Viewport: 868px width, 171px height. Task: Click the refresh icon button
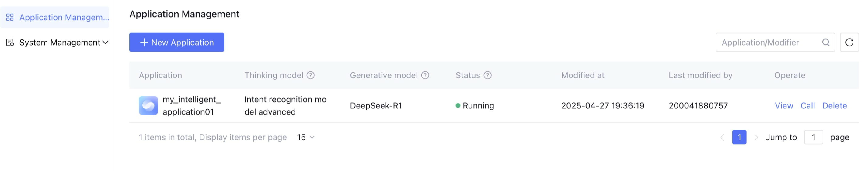849,43
